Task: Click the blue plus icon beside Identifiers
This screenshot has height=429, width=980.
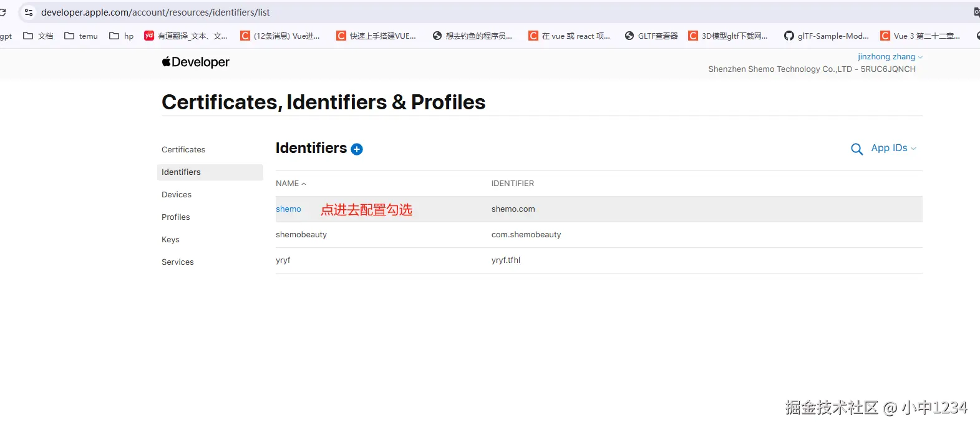Action: coord(357,149)
